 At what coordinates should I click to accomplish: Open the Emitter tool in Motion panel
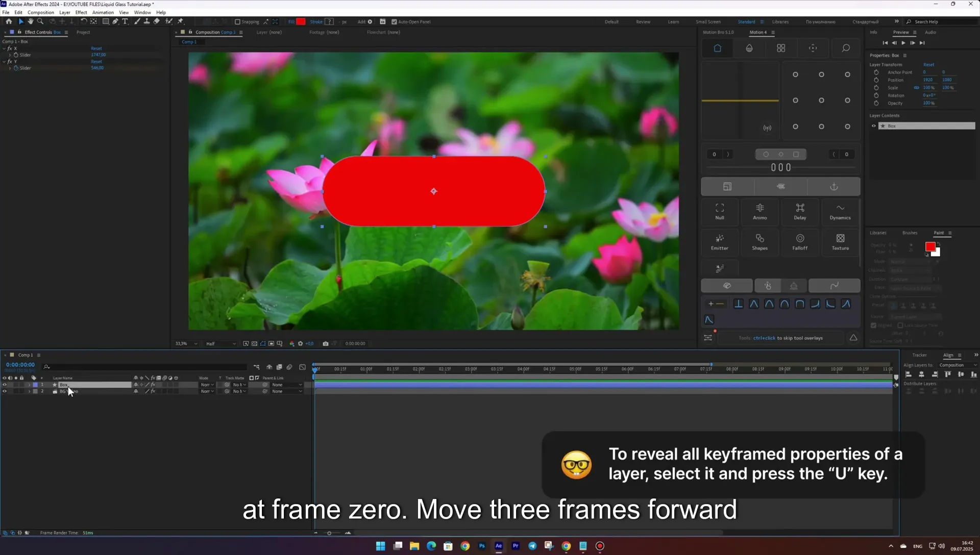pos(720,242)
